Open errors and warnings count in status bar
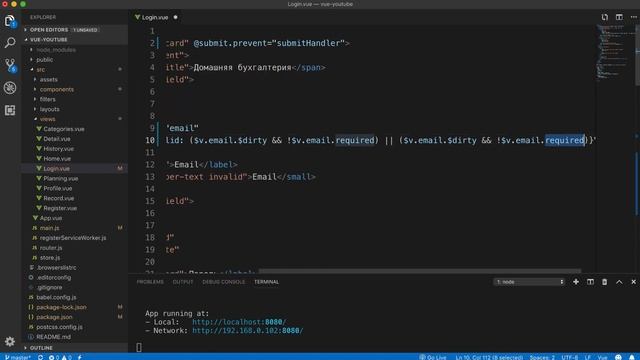Viewport: 640px width, 360px height. tap(60, 357)
